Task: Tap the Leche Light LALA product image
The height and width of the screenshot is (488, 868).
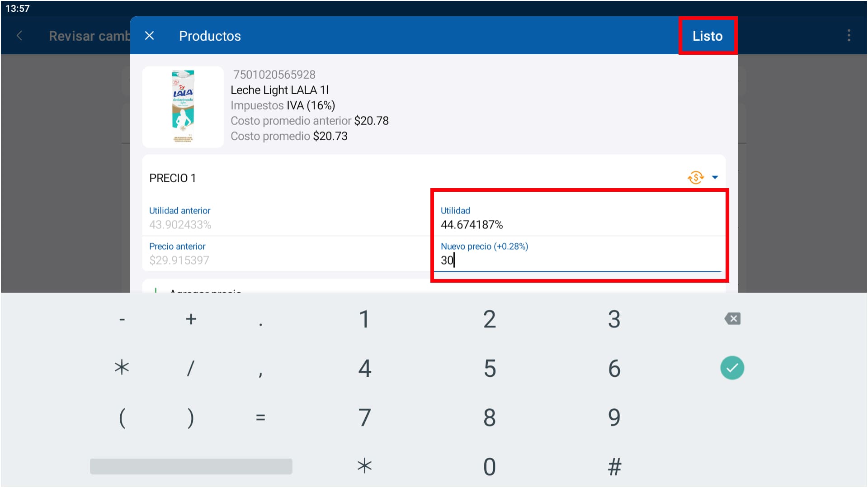Action: point(183,107)
